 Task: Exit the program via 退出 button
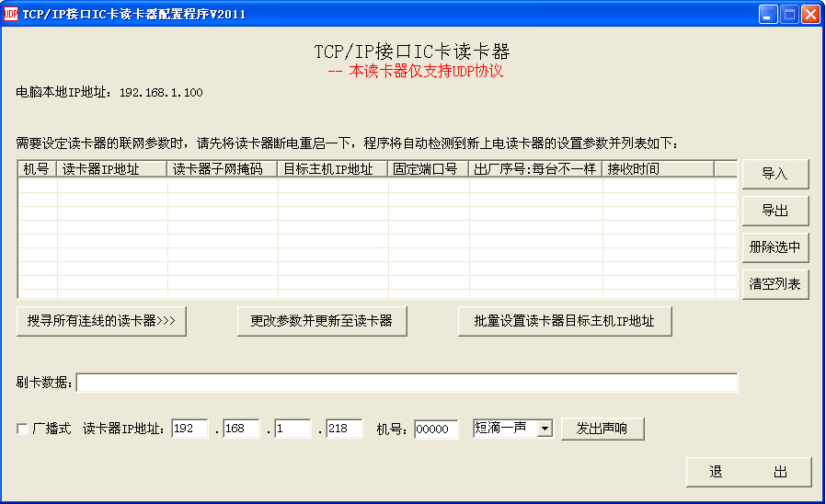click(748, 472)
